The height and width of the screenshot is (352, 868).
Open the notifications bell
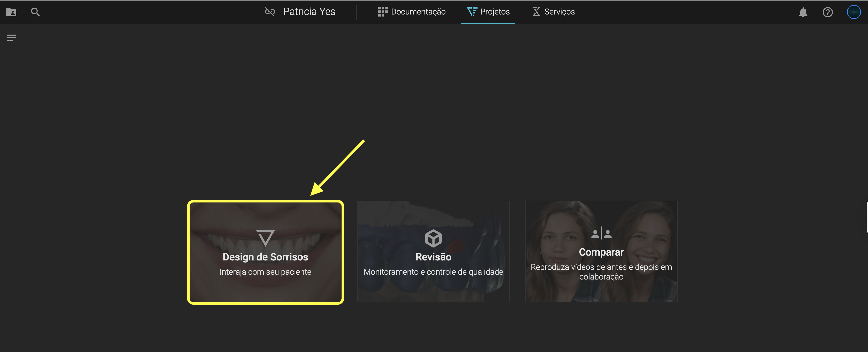point(803,12)
